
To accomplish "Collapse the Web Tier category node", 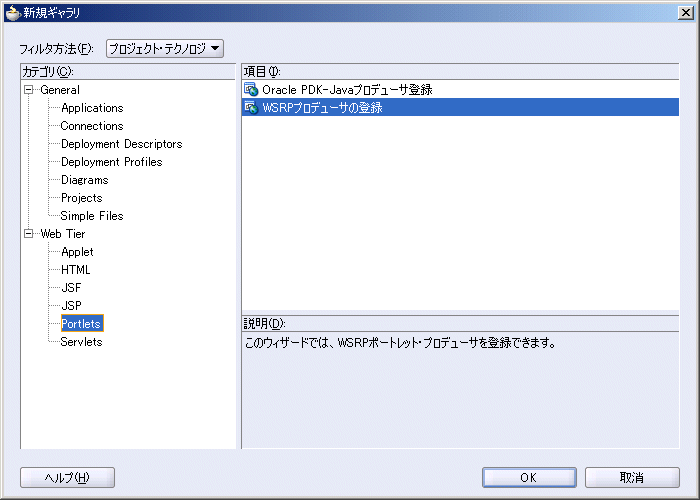I will click(29, 233).
